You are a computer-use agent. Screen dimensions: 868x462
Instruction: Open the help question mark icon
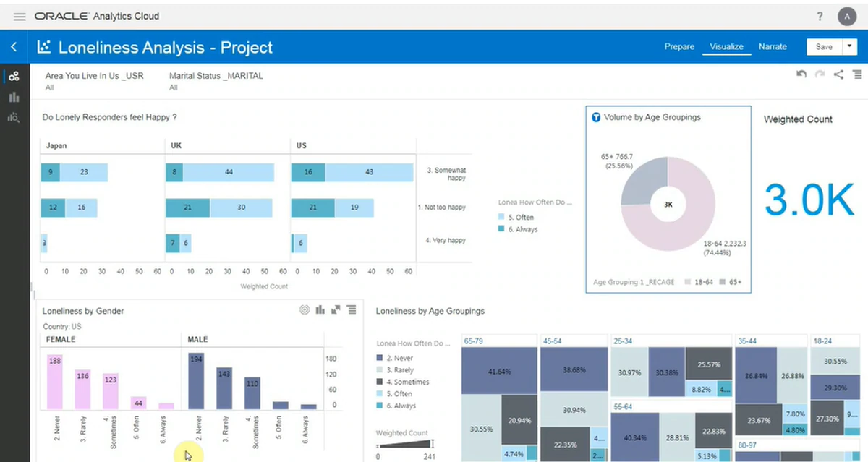click(820, 16)
